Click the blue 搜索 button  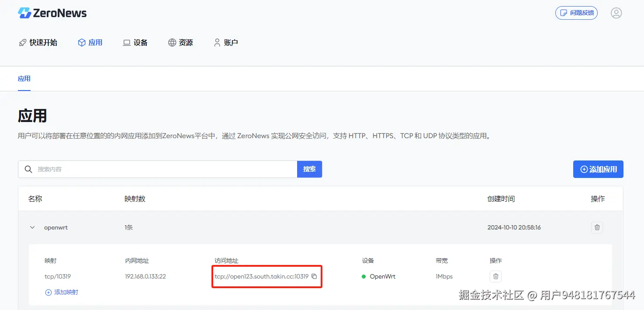[x=310, y=169]
